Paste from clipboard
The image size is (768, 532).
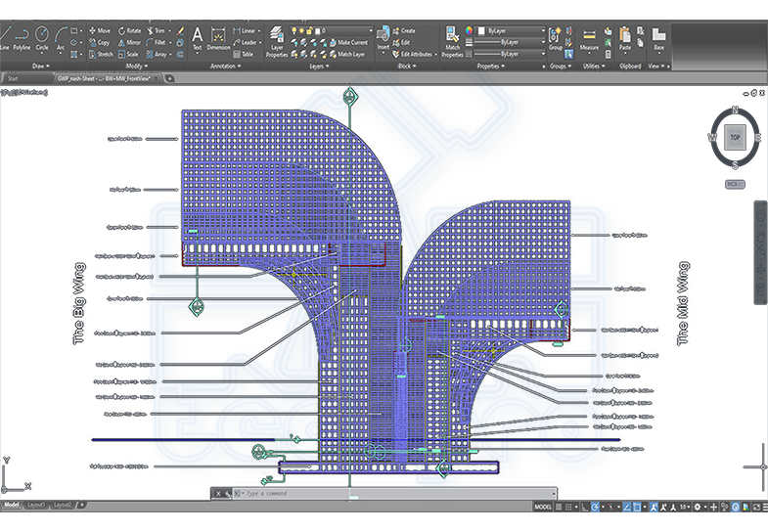pyautogui.click(x=625, y=39)
